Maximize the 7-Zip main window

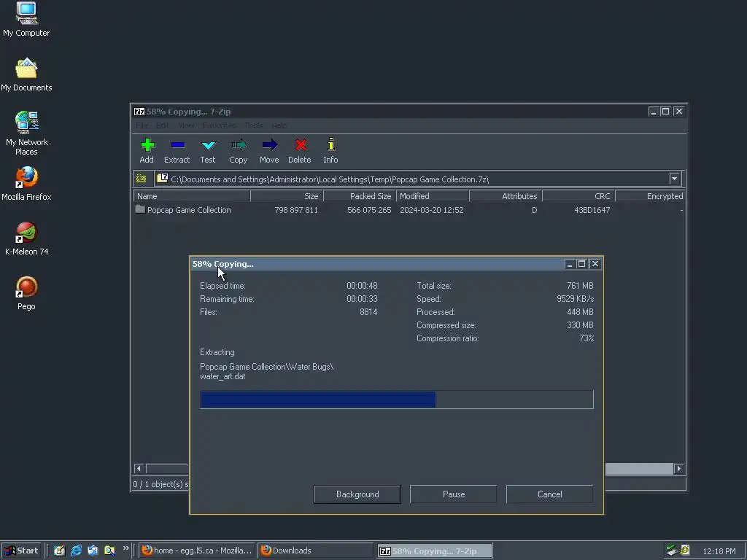click(x=666, y=112)
